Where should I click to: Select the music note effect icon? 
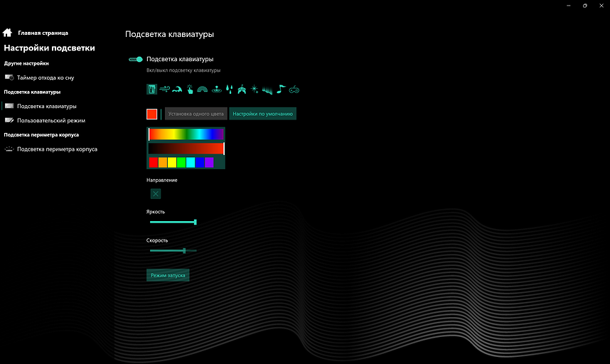(281, 90)
